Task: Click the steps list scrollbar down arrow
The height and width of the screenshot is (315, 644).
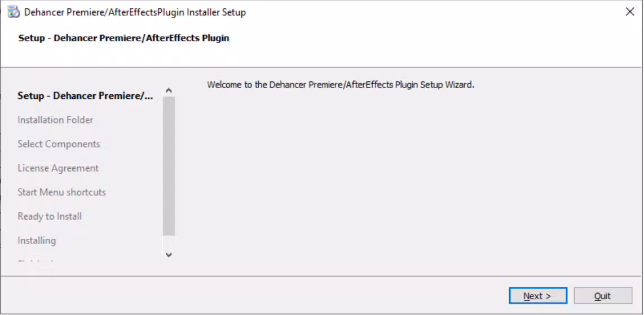Action: pos(169,255)
